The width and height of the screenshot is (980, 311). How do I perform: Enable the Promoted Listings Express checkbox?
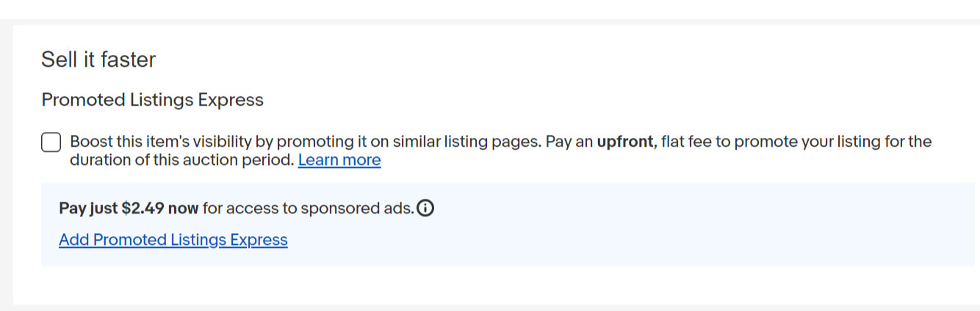pos(51,142)
